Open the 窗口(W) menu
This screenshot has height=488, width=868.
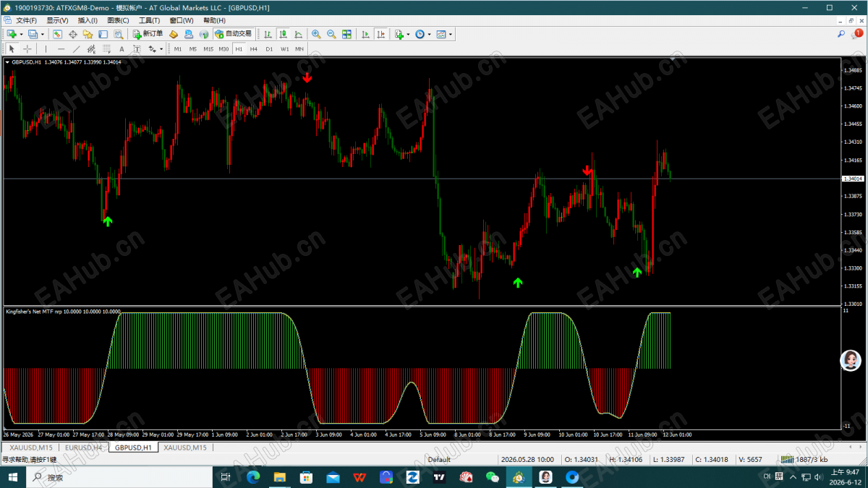tap(182, 20)
